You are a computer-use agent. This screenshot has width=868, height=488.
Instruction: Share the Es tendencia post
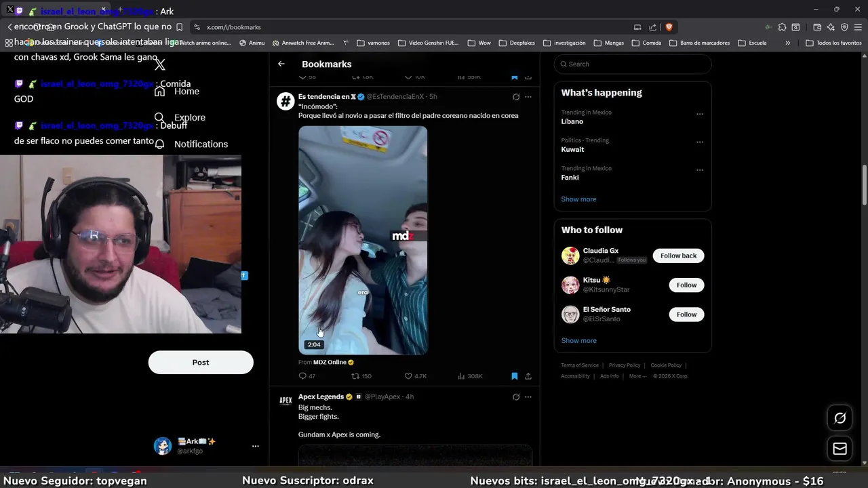(528, 376)
